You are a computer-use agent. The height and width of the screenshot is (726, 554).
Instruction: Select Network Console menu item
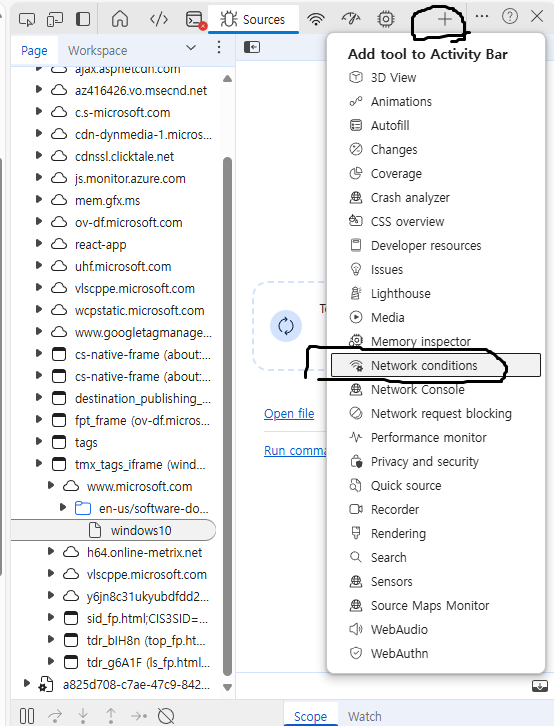[x=436, y=389]
